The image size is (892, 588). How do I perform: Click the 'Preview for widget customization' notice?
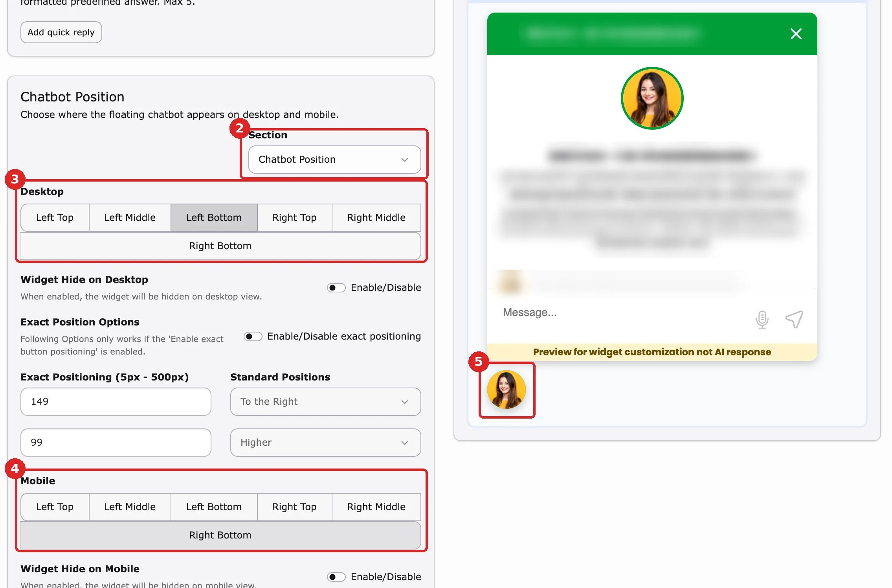[x=652, y=352]
